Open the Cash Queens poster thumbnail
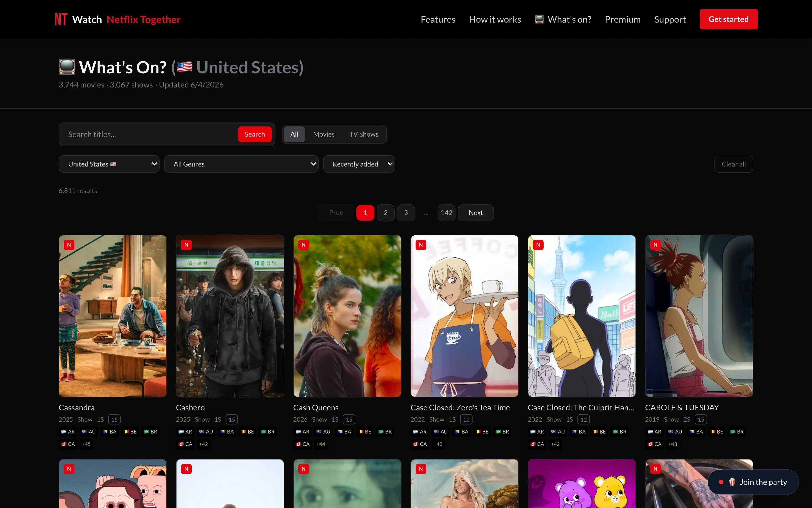Image resolution: width=812 pixels, height=508 pixels. pos(347,316)
